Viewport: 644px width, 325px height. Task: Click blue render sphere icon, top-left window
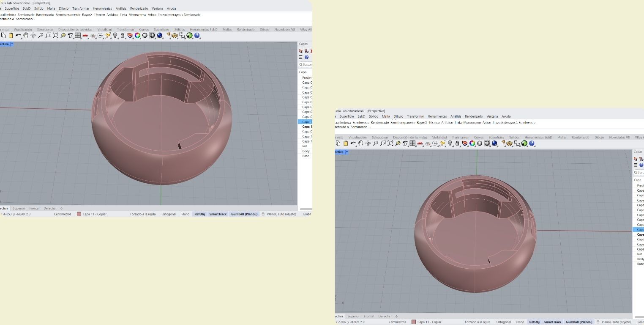click(159, 36)
